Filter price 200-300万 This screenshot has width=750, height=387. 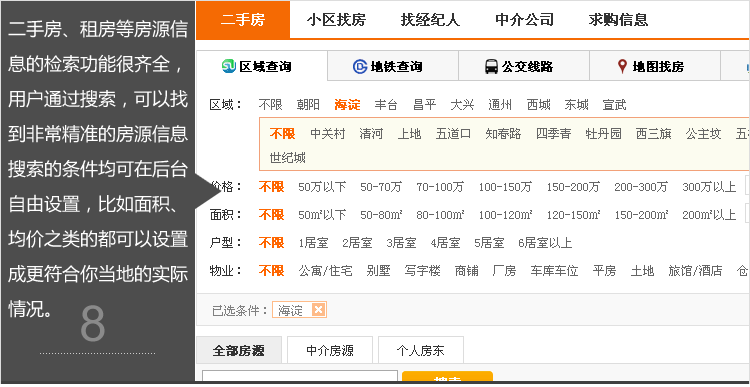[641, 187]
